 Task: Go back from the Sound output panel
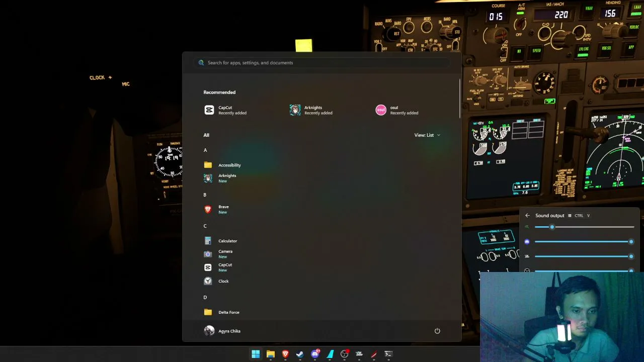[527, 216]
